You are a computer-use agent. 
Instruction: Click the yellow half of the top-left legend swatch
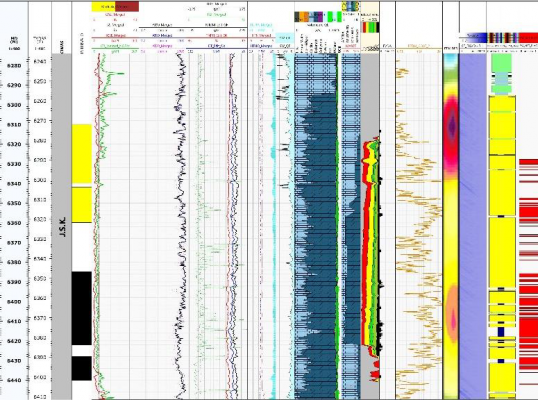point(103,7)
